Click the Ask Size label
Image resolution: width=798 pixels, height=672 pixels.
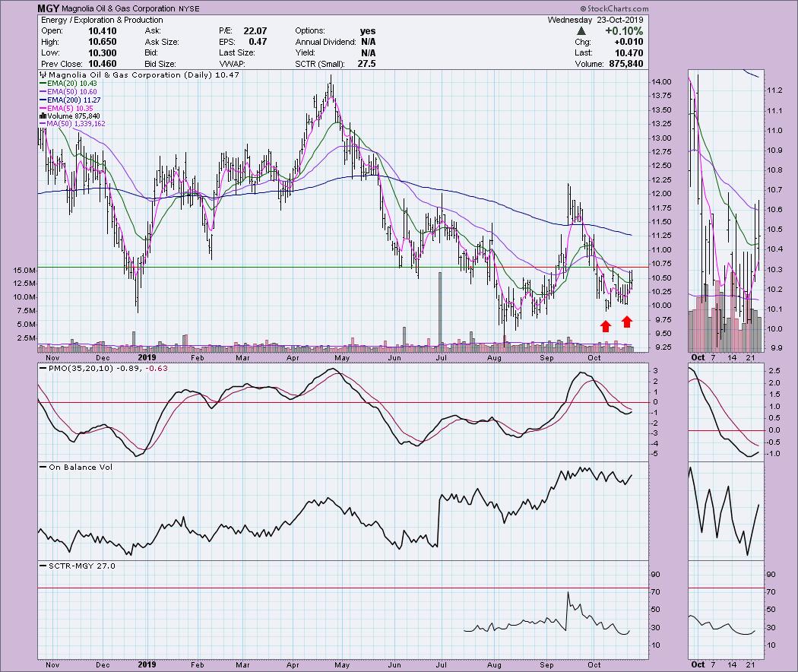(163, 42)
